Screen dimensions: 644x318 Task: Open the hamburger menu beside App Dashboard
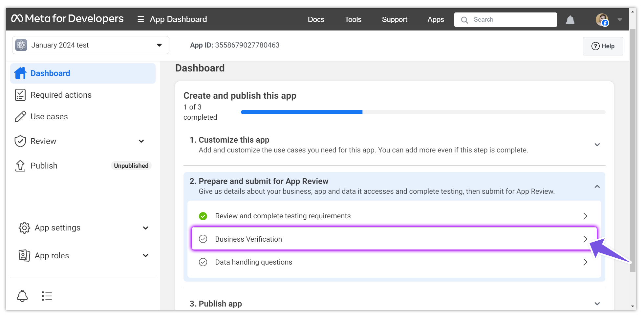(140, 19)
